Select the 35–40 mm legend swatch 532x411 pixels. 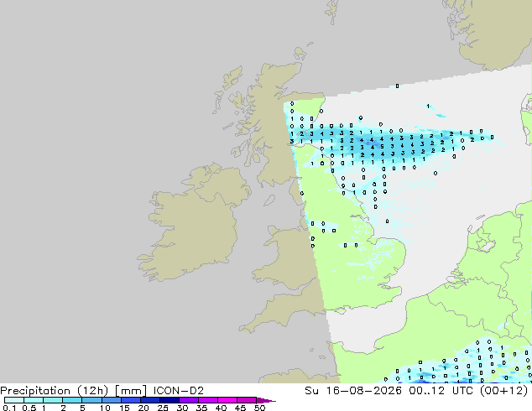[208, 400]
